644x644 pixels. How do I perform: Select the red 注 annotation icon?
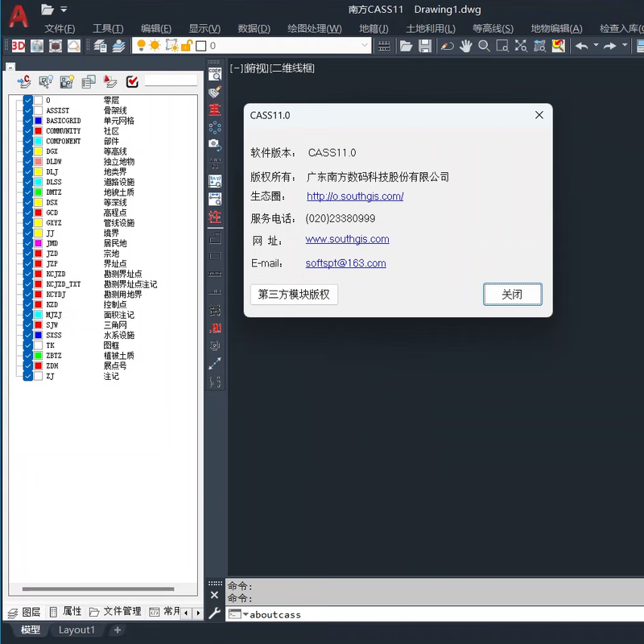tap(215, 217)
